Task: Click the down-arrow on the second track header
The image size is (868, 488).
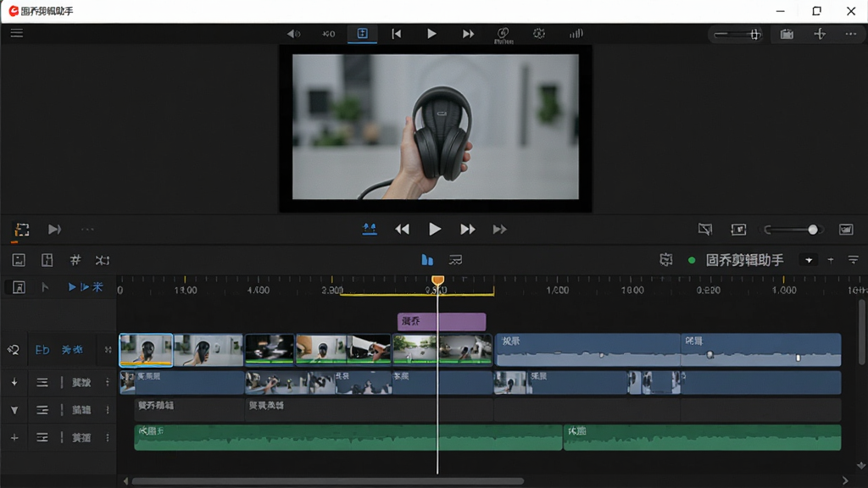Action: point(14,382)
